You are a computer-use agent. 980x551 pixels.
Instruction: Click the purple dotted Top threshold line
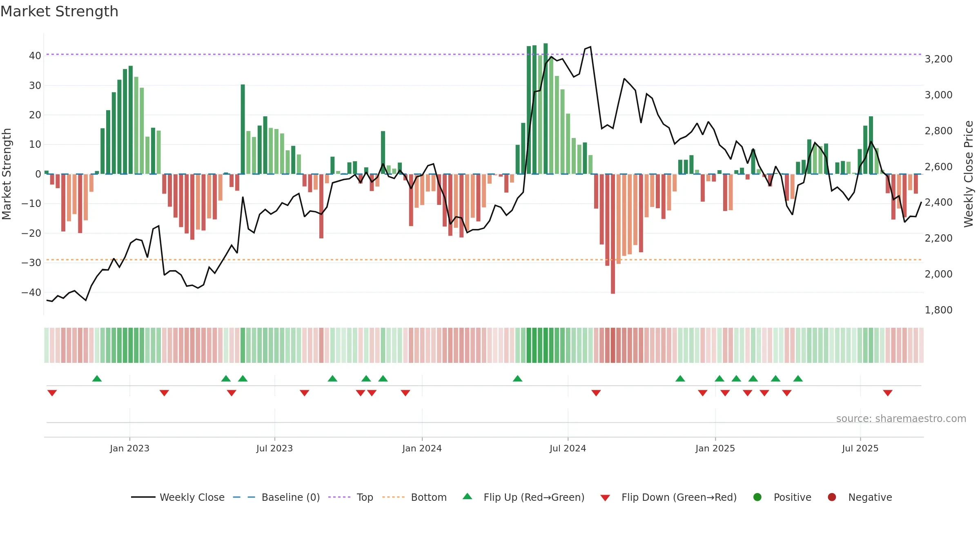click(x=484, y=54)
